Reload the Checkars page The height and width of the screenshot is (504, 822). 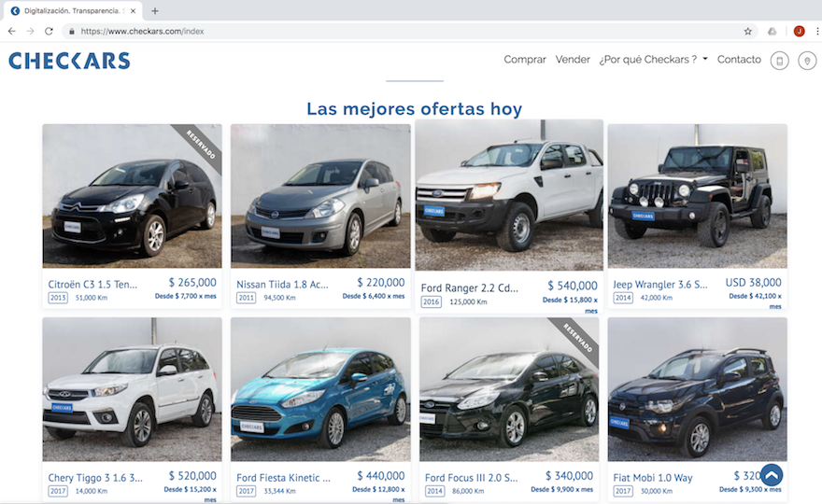(49, 32)
